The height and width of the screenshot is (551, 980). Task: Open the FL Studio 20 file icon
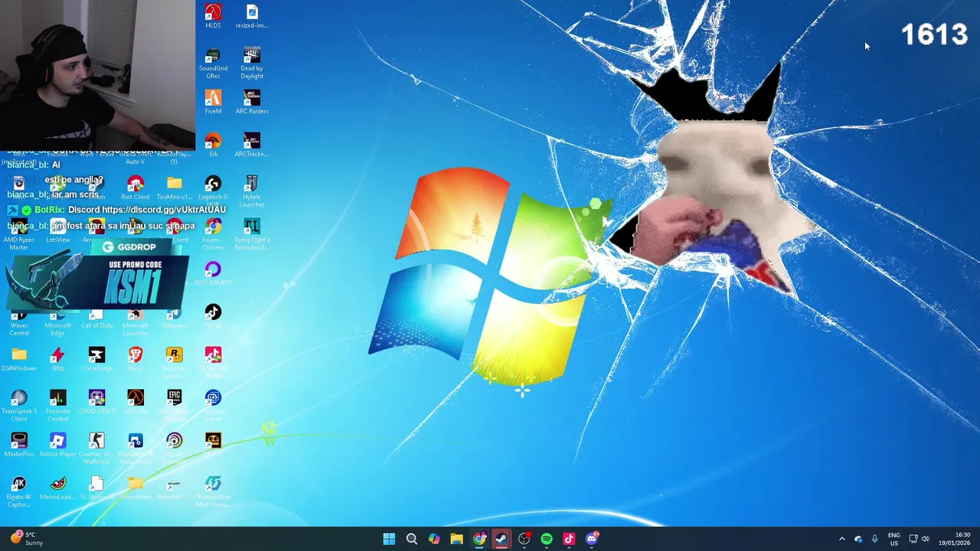[96, 487]
